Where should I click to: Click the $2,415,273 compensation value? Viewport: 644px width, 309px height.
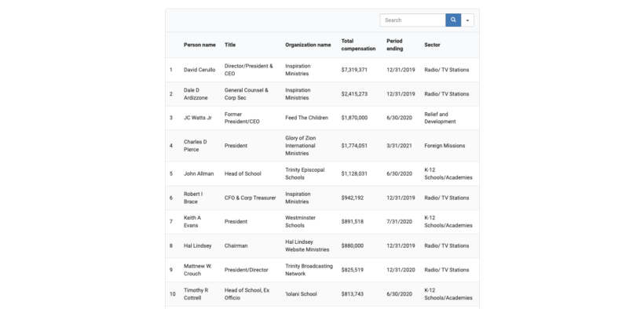point(354,94)
